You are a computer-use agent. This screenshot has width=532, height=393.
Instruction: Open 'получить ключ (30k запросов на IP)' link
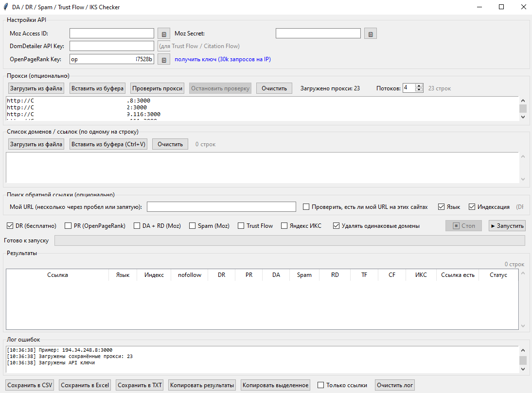click(x=223, y=59)
